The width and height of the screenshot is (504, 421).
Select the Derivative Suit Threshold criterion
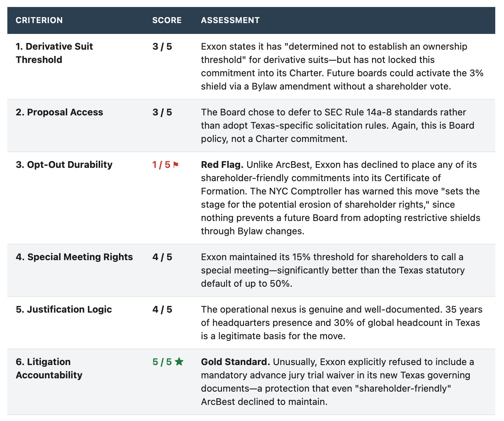tap(54, 53)
